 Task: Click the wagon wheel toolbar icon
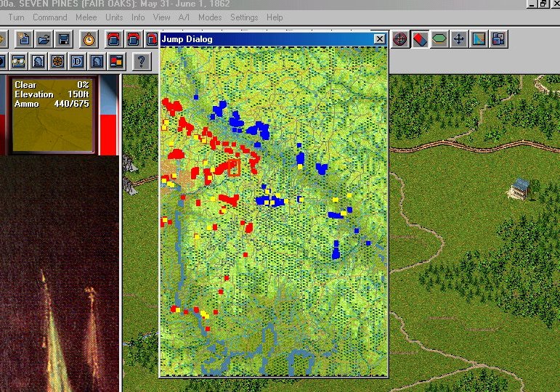[58, 61]
